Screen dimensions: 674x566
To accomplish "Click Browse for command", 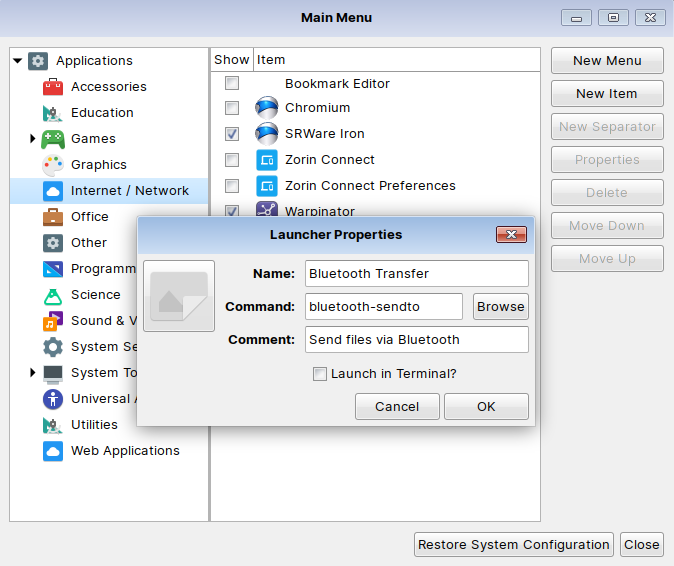I will coord(501,306).
